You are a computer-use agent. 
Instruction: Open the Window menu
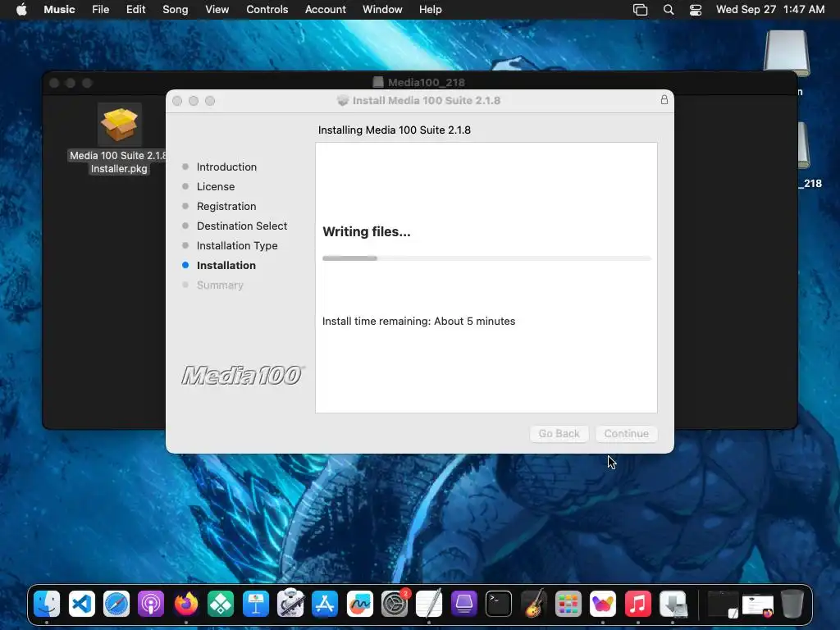point(382,10)
